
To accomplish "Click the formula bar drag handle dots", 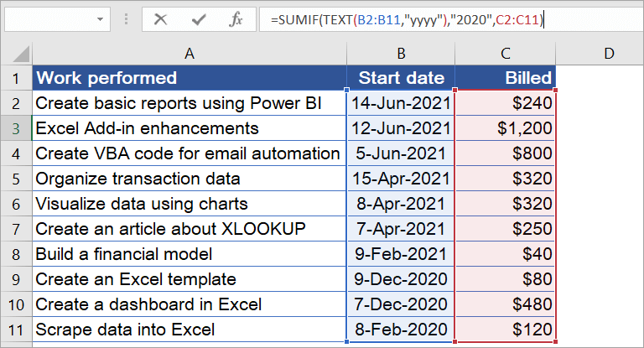I will [x=127, y=18].
